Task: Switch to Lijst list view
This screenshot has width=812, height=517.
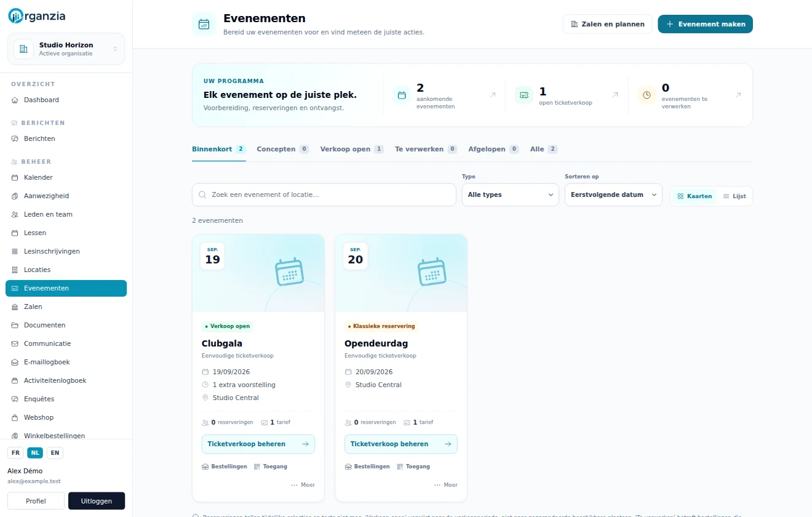Action: pos(734,196)
